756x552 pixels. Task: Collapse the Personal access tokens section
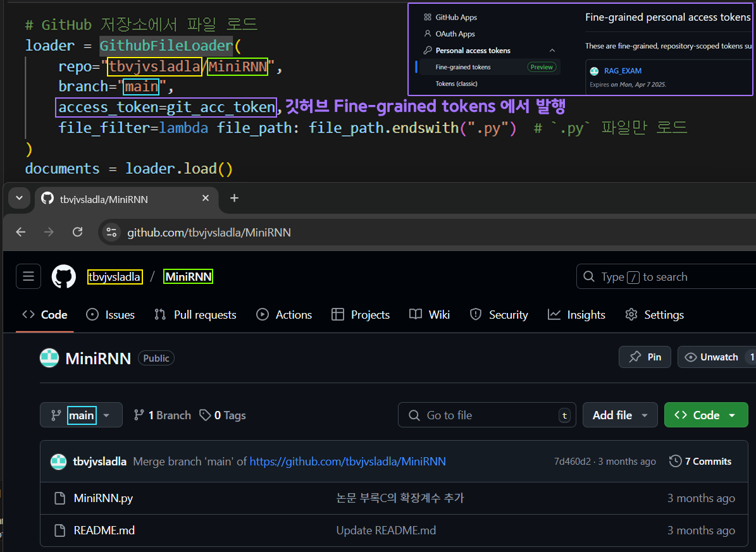552,51
